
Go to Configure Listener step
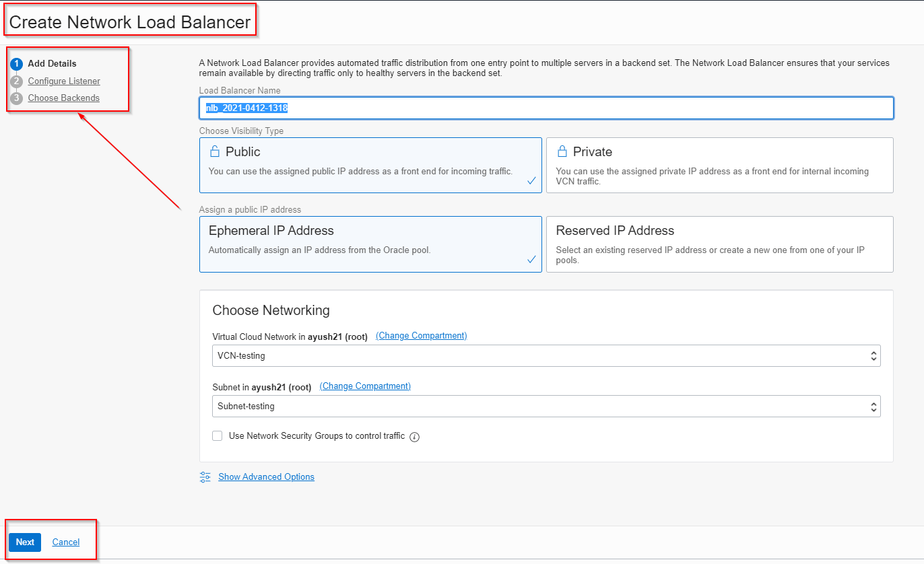(64, 81)
